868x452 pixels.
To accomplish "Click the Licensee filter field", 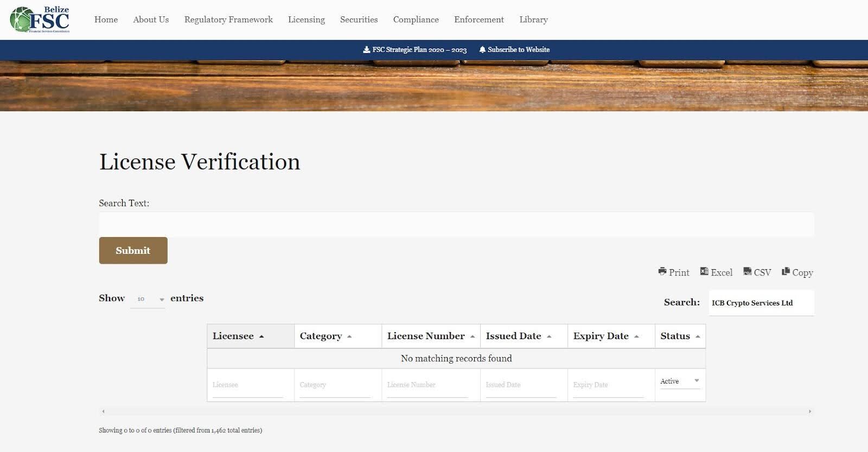I will point(247,385).
